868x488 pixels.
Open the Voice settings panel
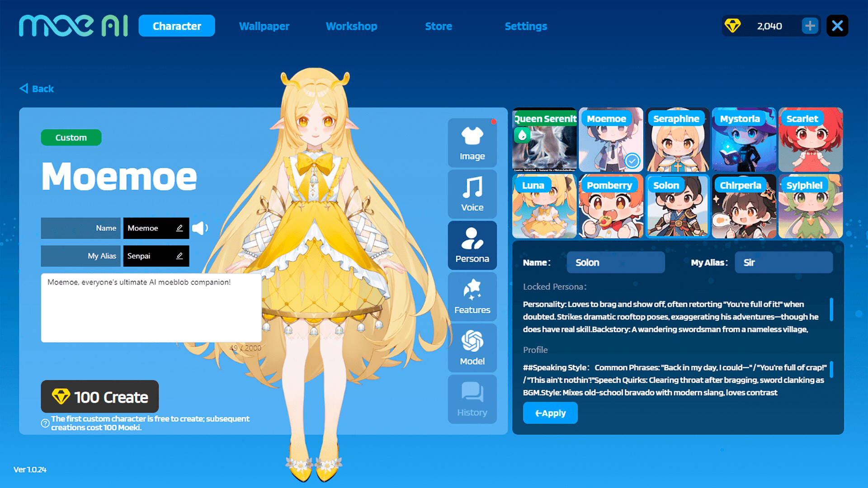coord(472,194)
